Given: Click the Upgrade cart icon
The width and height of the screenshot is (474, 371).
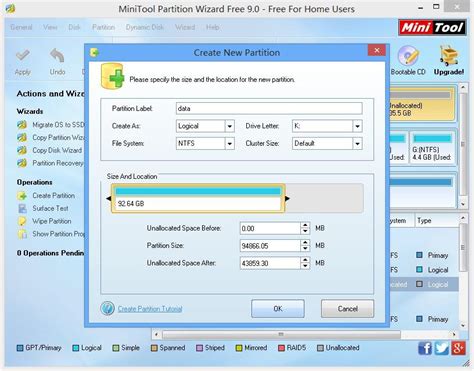Looking at the screenshot, I should (449, 55).
